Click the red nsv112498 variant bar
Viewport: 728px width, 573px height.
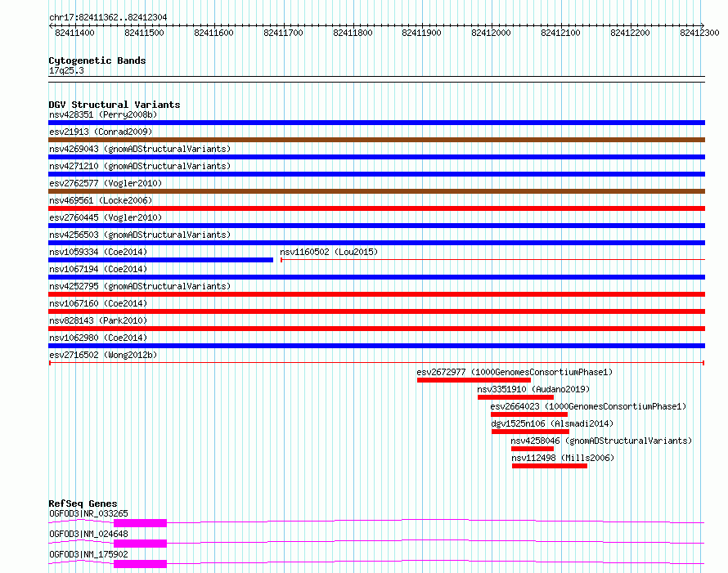point(550,466)
